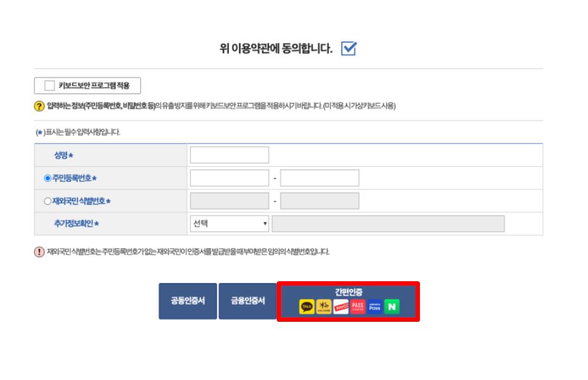Click the 추가정보확인 text field beside dropdown
The image size is (588, 380).
click(x=388, y=224)
